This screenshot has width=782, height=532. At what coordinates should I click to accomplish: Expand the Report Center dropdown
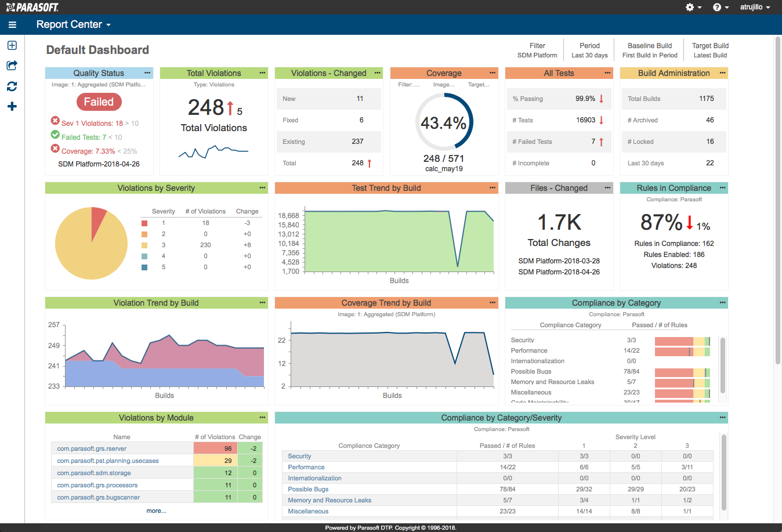coord(74,24)
